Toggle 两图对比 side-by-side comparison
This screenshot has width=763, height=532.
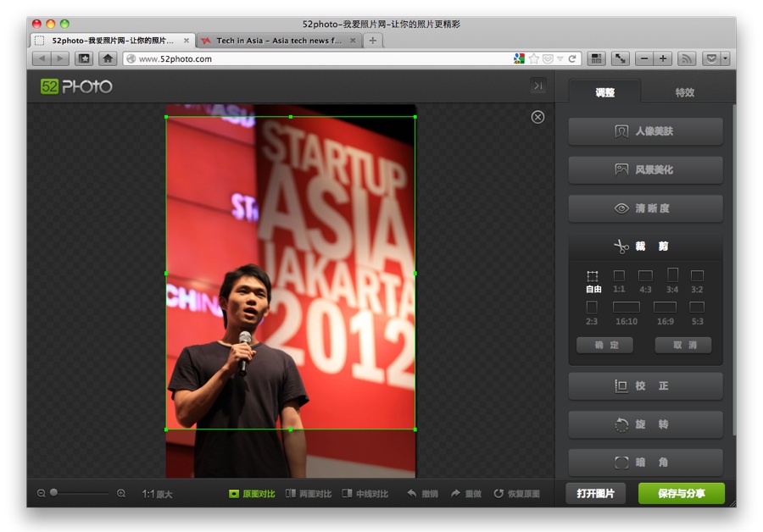(x=309, y=494)
